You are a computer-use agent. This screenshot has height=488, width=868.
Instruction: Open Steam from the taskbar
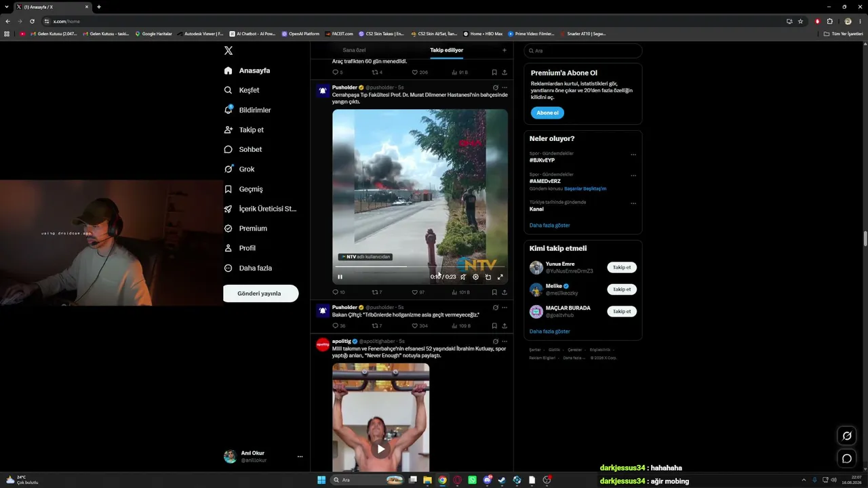pyautogui.click(x=502, y=480)
